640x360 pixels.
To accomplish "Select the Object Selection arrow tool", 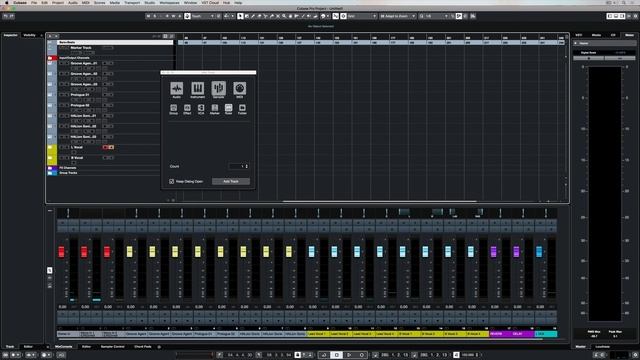I will [x=240, y=16].
